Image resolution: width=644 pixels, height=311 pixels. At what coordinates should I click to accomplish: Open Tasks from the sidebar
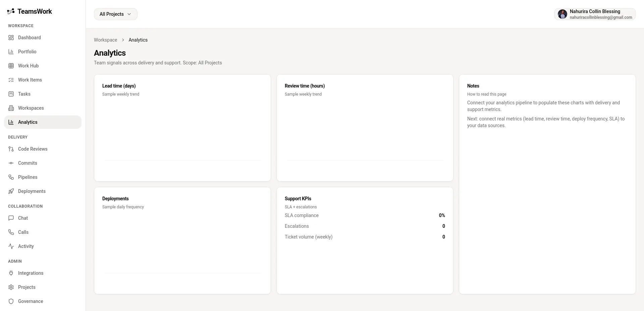43,94
